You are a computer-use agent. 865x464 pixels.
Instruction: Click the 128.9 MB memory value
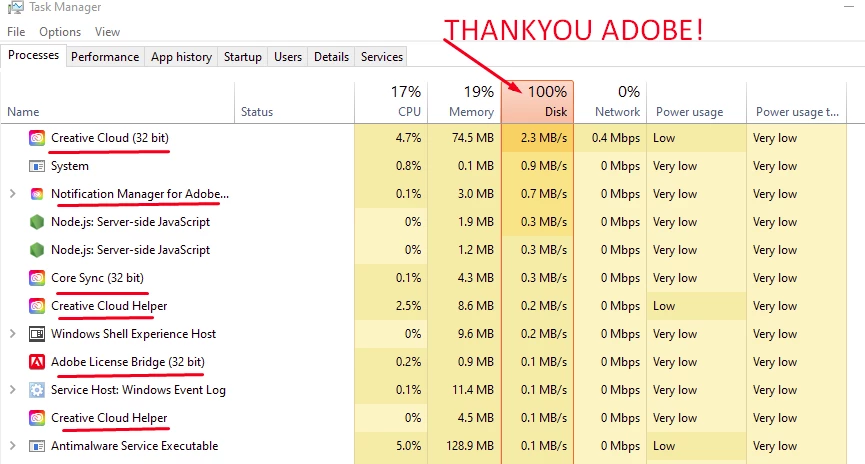pos(469,446)
